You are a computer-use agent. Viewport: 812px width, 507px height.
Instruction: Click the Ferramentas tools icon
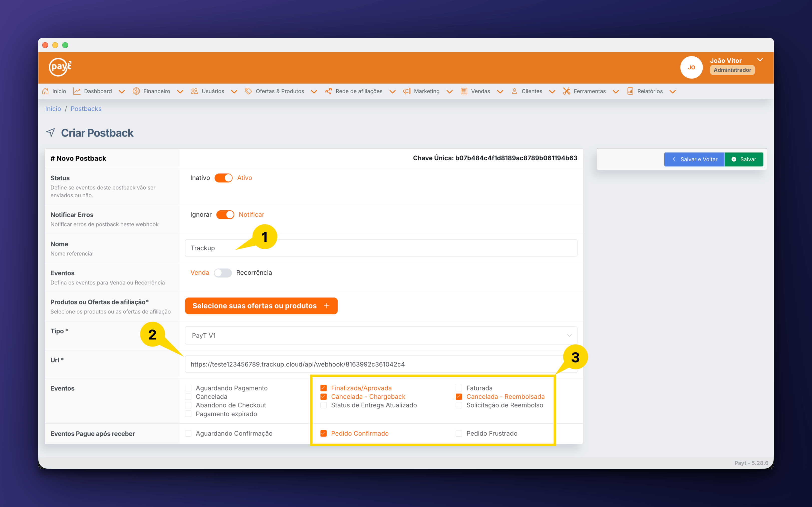pos(567,91)
